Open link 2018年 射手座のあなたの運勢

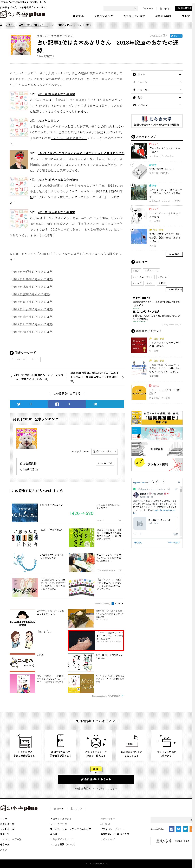point(57,180)
